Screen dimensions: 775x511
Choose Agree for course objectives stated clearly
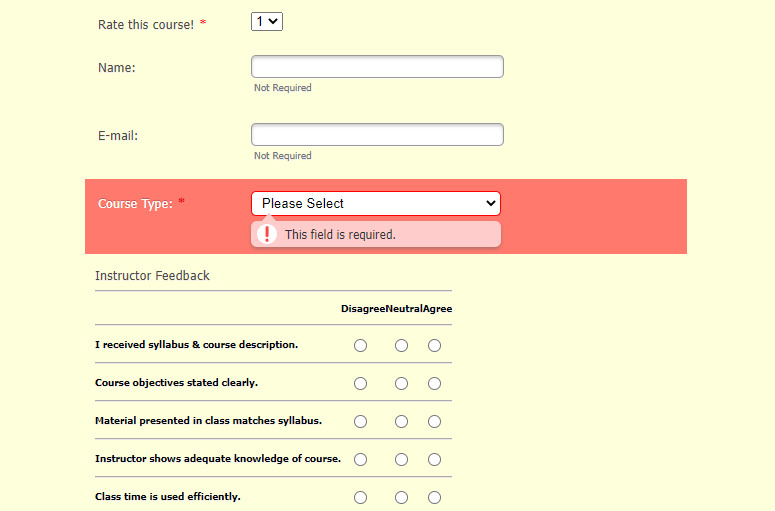click(434, 384)
